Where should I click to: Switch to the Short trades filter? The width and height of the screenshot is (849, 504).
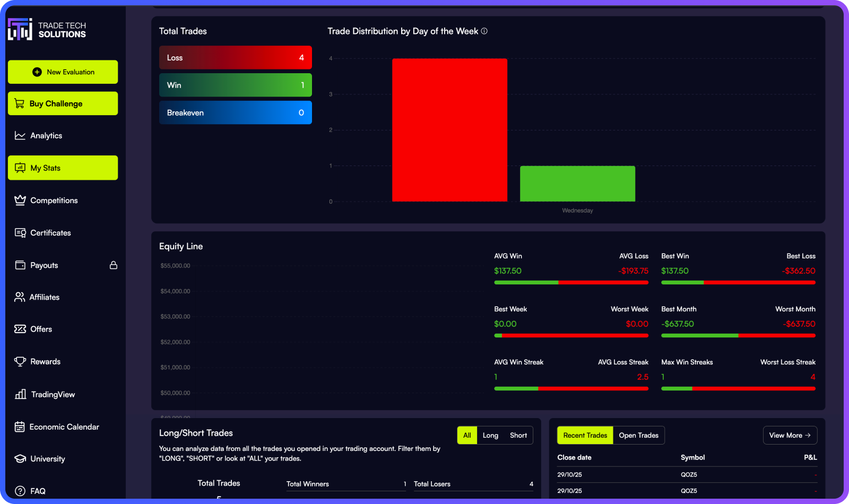coord(518,435)
